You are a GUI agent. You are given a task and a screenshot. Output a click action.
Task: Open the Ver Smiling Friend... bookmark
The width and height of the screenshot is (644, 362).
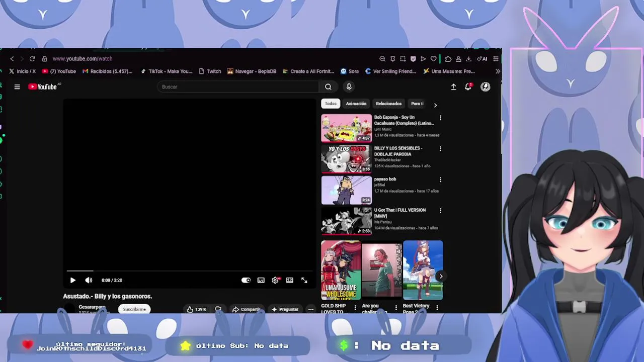[391, 71]
